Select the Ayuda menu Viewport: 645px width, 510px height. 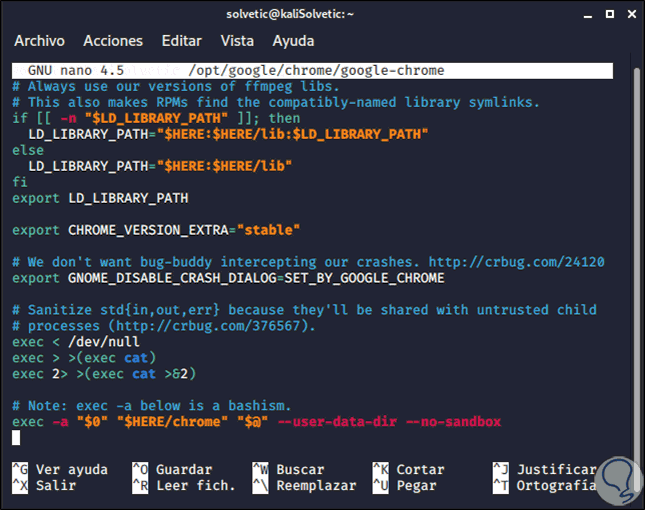[293, 41]
